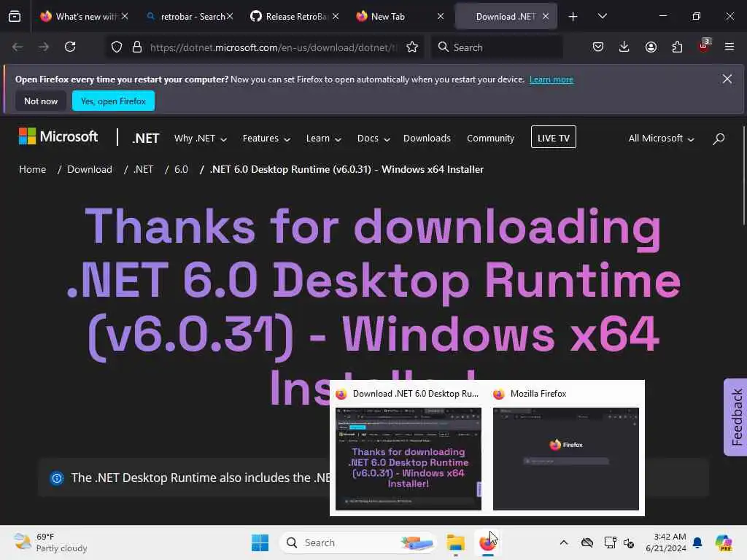Click the Windows taskbar Search box
Screen dimensions: 747x560
pos(357,542)
